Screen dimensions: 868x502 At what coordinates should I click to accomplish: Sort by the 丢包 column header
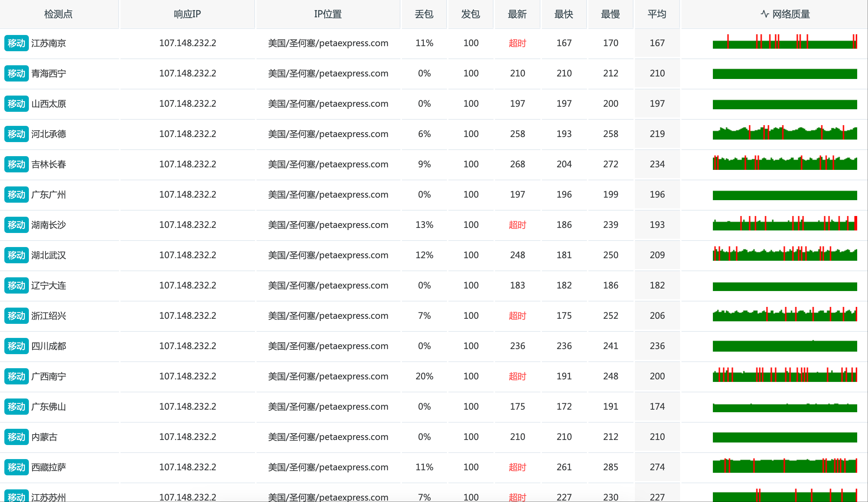point(424,14)
